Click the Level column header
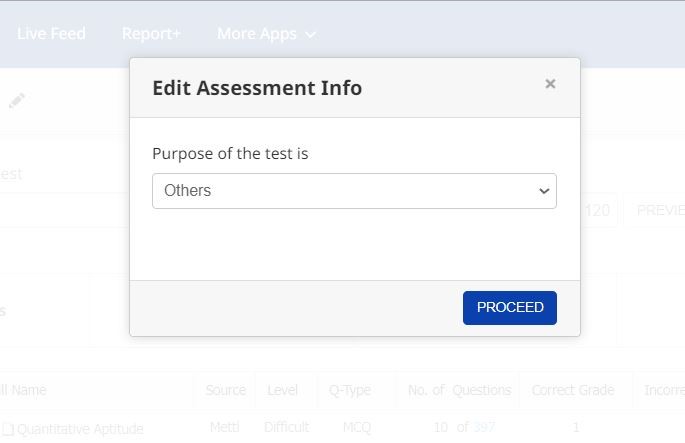The height and width of the screenshot is (443, 685). (x=282, y=390)
